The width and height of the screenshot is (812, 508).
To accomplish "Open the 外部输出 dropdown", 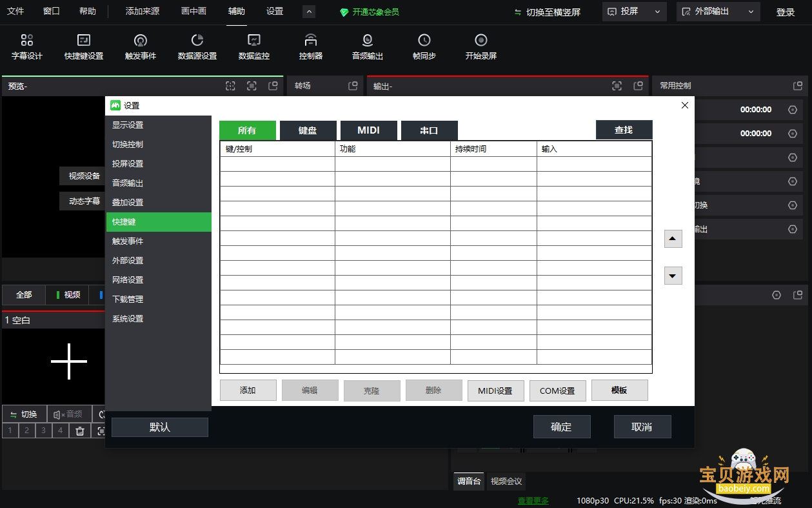I will click(718, 12).
